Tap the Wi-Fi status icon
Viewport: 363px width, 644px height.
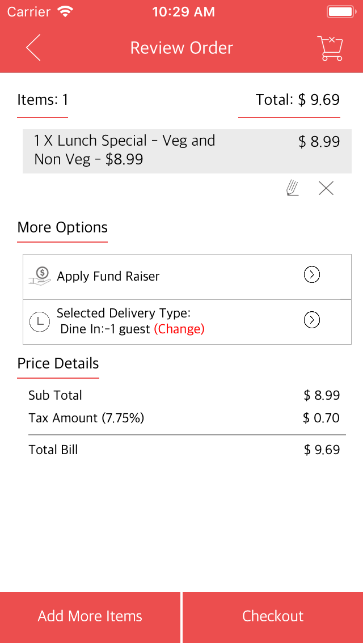coord(66,12)
